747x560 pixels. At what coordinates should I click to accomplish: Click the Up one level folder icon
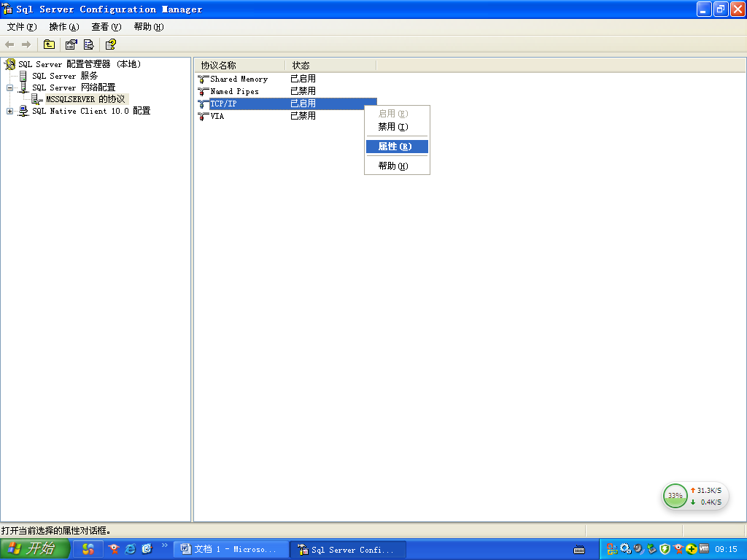tap(49, 44)
